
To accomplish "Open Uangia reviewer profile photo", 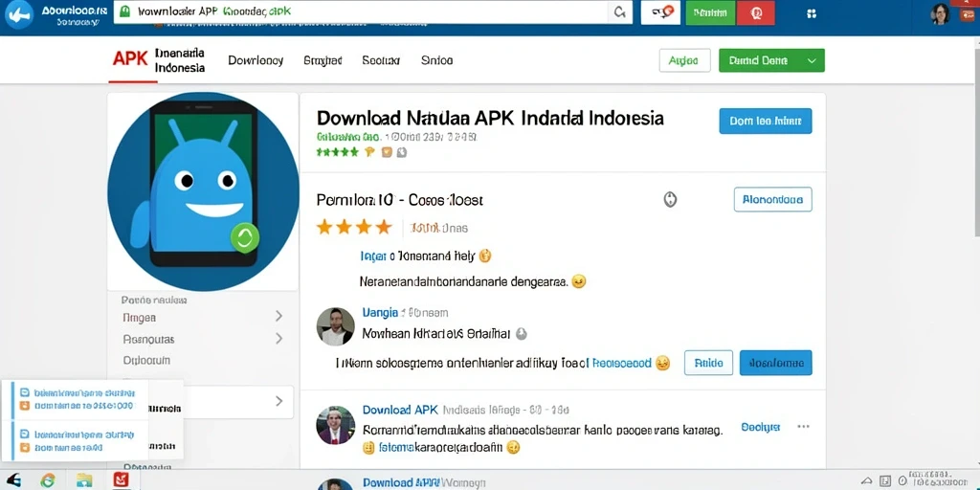I will click(x=335, y=326).
